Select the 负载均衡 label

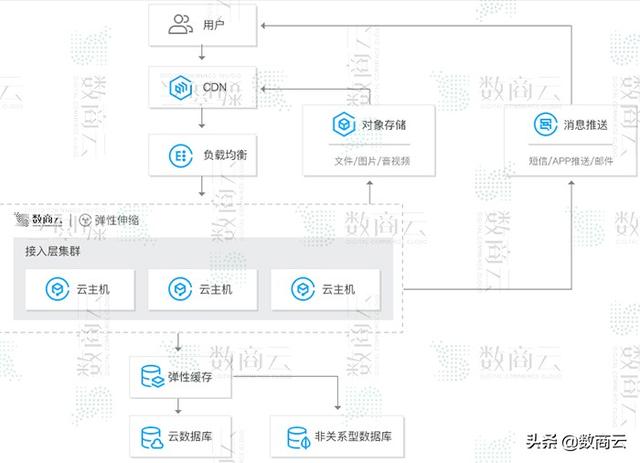point(225,155)
